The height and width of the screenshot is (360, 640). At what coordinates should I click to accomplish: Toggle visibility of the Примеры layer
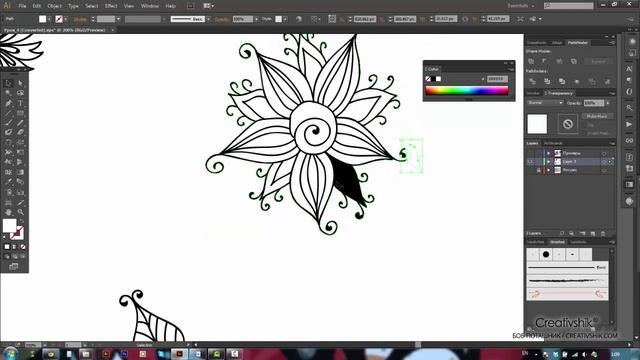530,153
